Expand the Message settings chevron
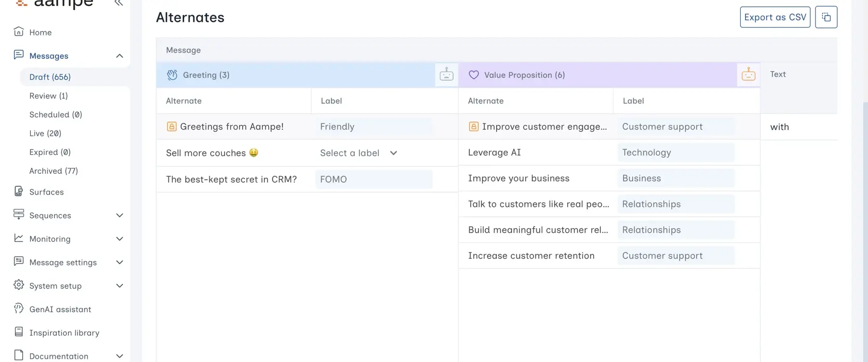The image size is (868, 362). point(120,262)
